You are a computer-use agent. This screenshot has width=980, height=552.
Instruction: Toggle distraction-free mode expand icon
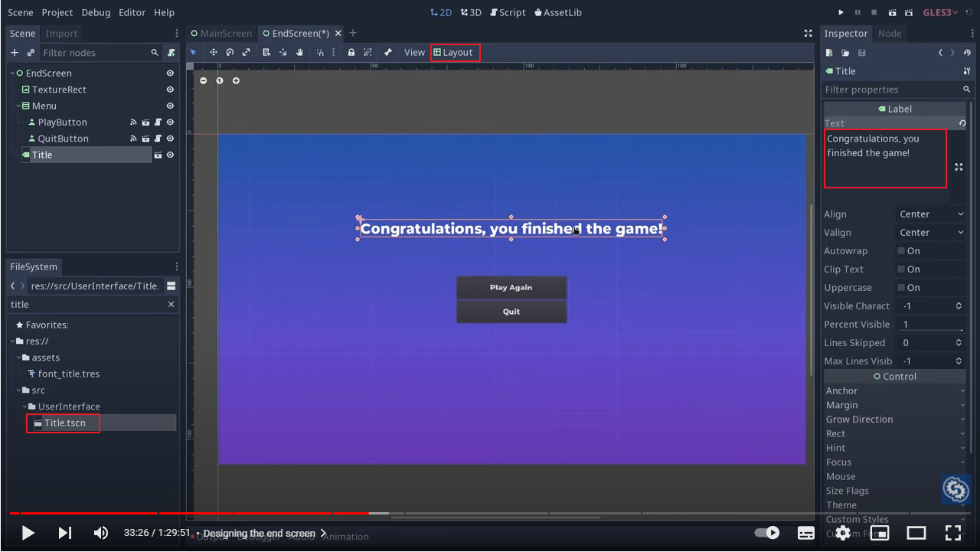[808, 34]
